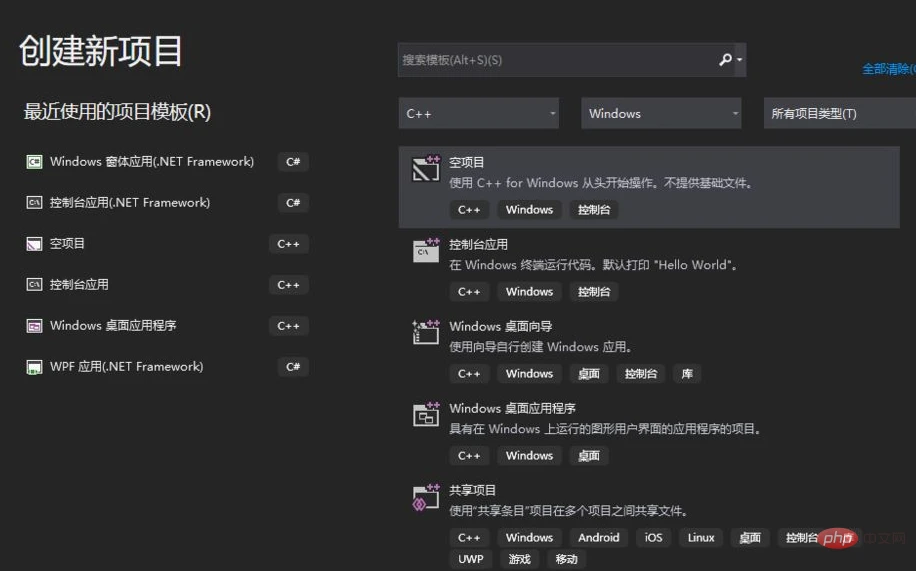Select the 共享项目 template title

[x=472, y=490]
